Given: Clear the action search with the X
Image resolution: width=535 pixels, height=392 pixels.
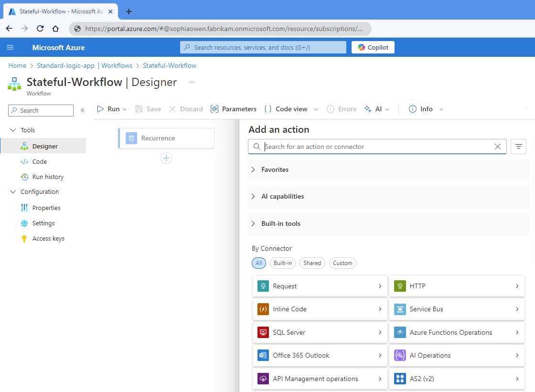Looking at the screenshot, I should [498, 147].
